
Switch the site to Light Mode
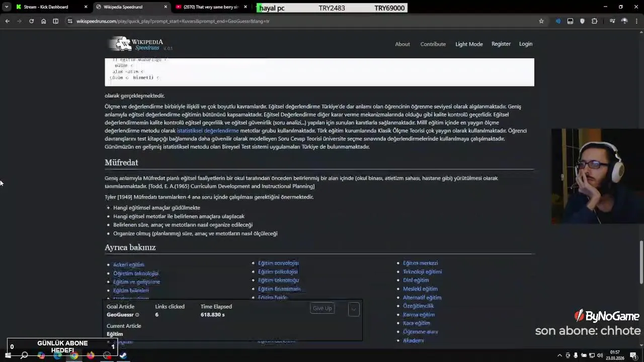pyautogui.click(x=469, y=44)
